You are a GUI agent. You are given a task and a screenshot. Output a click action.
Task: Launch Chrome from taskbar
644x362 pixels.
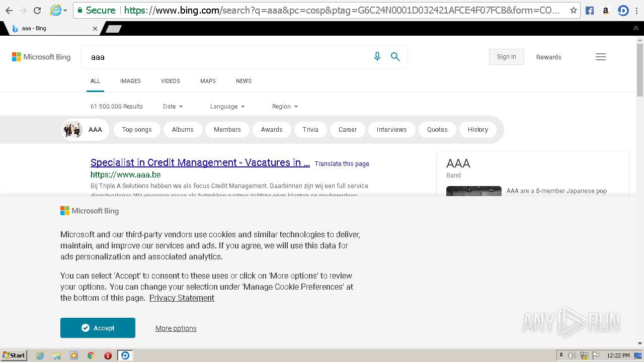(x=91, y=355)
